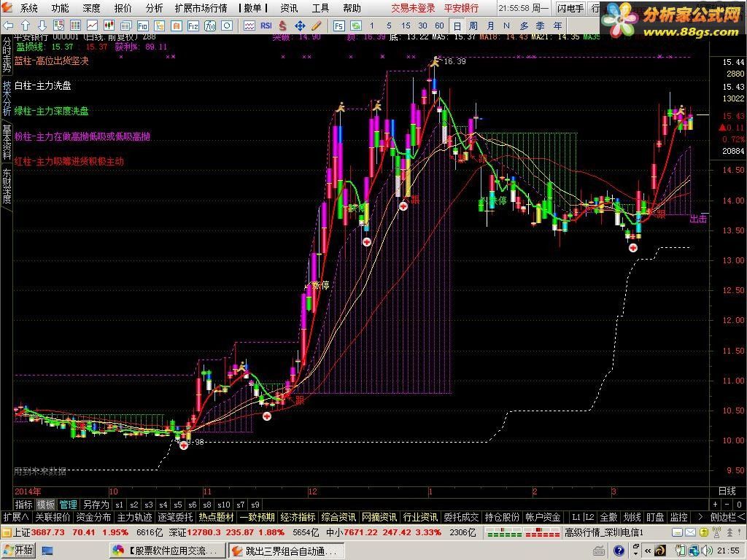Image resolution: width=747 pixels, height=560 pixels.
Task: Click the green refresh toolbar icon
Action: point(355,26)
